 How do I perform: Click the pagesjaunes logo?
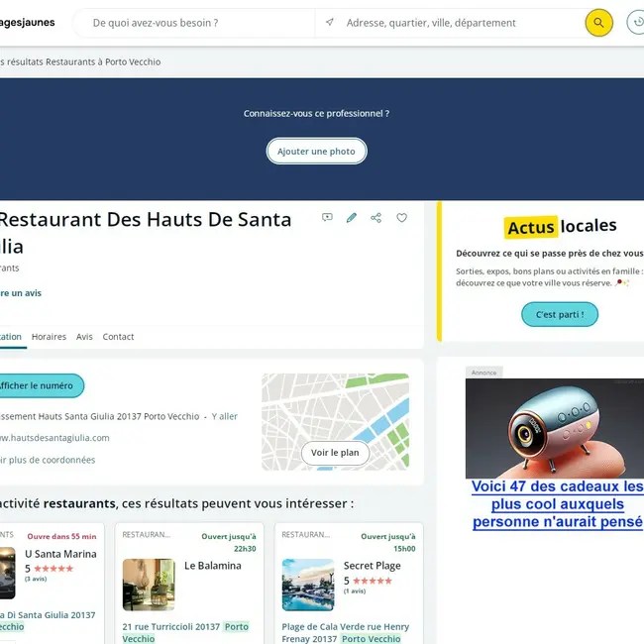point(27,23)
